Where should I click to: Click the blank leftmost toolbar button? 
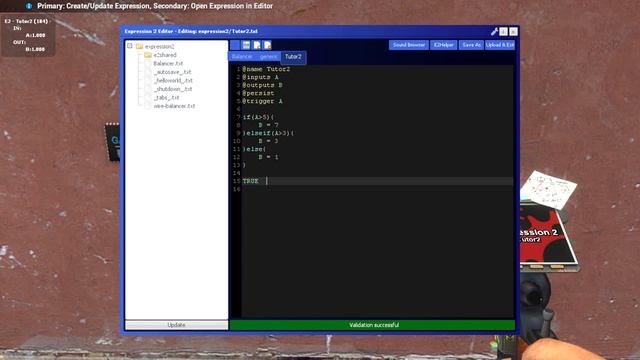(x=235, y=45)
